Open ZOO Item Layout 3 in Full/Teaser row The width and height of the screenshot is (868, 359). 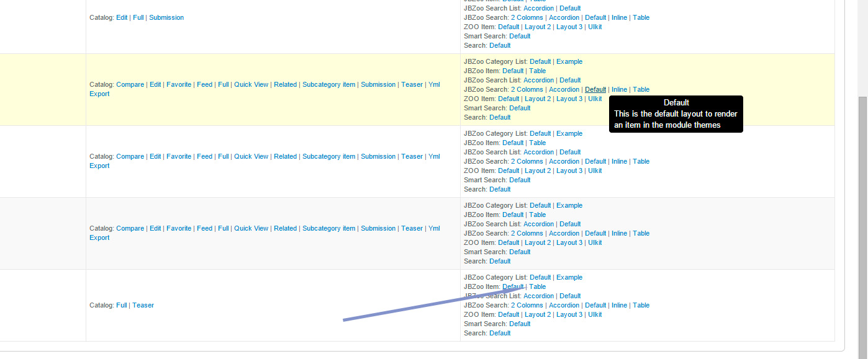coord(569,314)
